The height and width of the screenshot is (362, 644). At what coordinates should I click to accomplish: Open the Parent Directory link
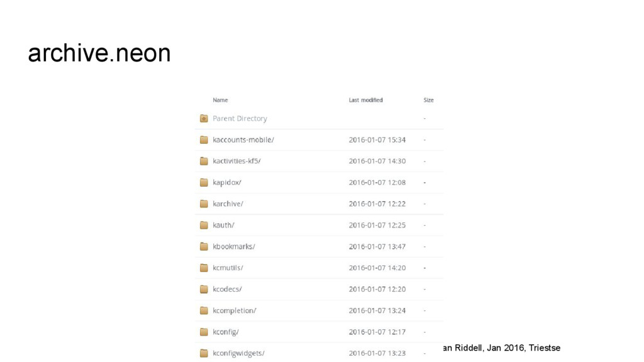(x=240, y=119)
